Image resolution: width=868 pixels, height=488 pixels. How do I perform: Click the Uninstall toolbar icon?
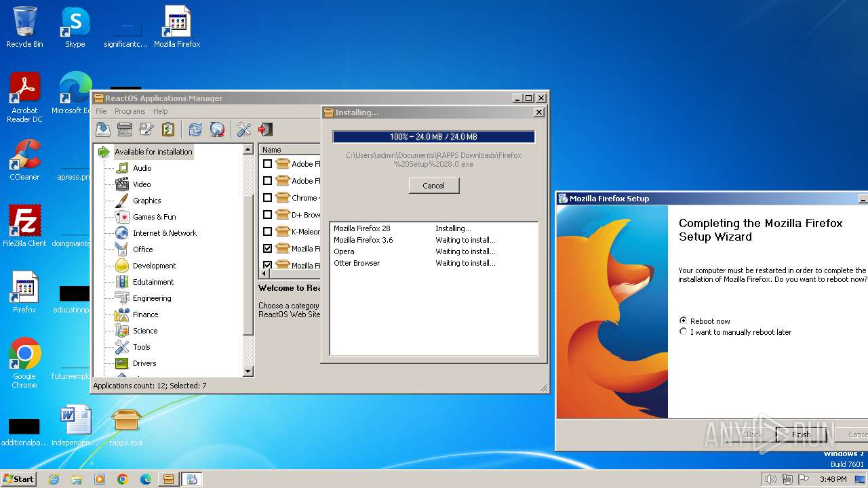click(125, 129)
